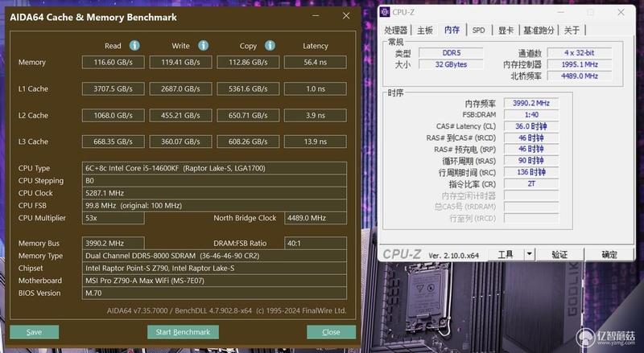The width and height of the screenshot is (644, 353).
Task: Click the 32 GBytes 大小 value in CPU-Z
Action: (x=451, y=64)
